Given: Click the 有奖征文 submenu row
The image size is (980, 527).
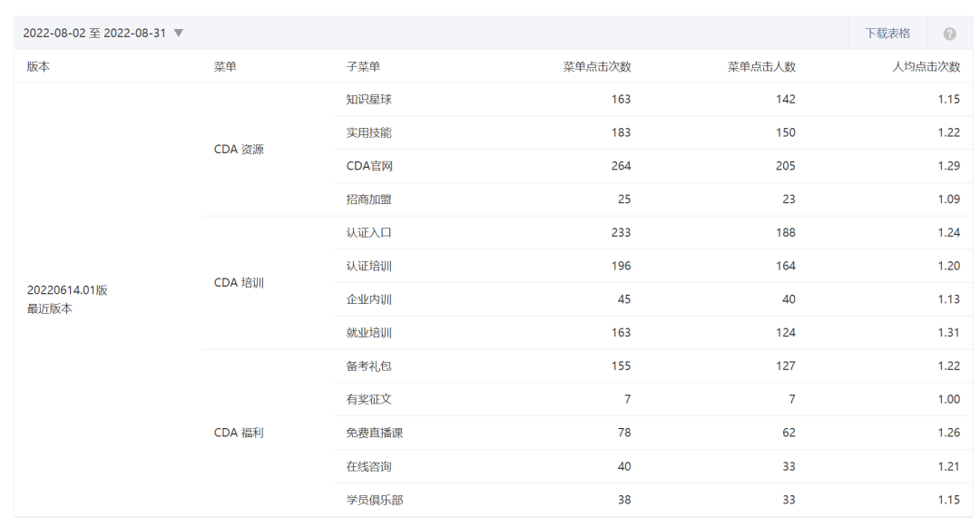Looking at the screenshot, I should coord(653,400).
